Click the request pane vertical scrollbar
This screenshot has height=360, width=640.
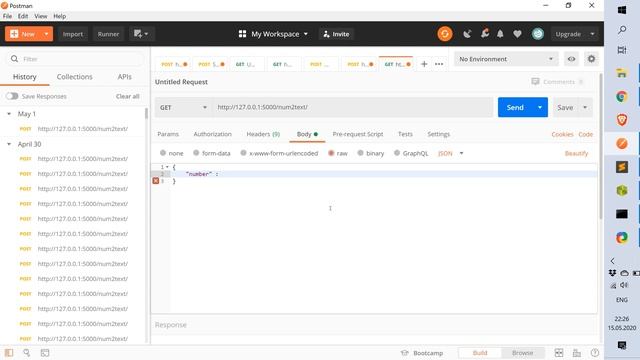pos(600,145)
